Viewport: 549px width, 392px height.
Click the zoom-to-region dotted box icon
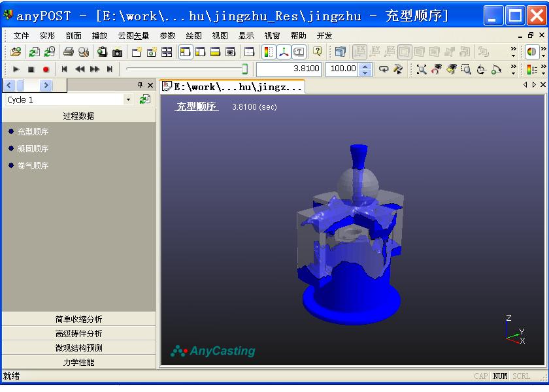click(467, 69)
